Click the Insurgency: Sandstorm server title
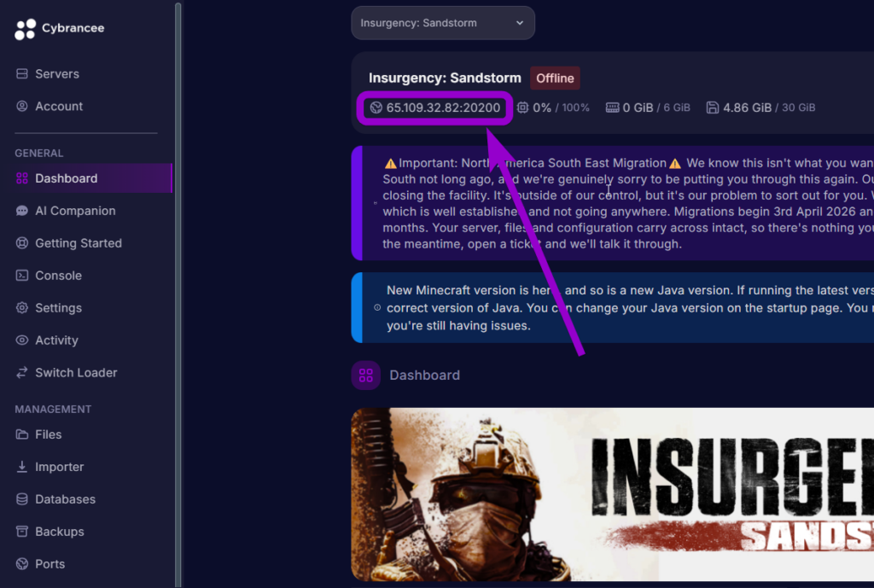Viewport: 874px width, 588px height. pyautogui.click(x=445, y=78)
